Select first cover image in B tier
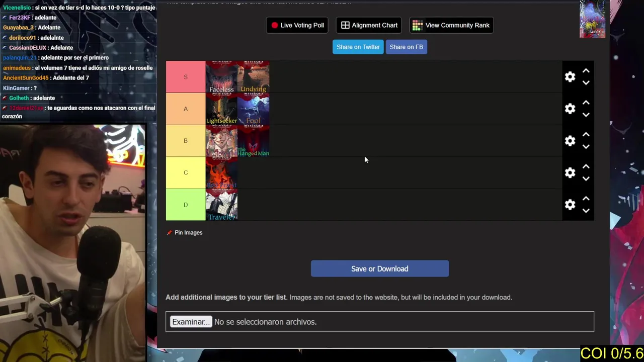This screenshot has width=644, height=362. coord(221,141)
